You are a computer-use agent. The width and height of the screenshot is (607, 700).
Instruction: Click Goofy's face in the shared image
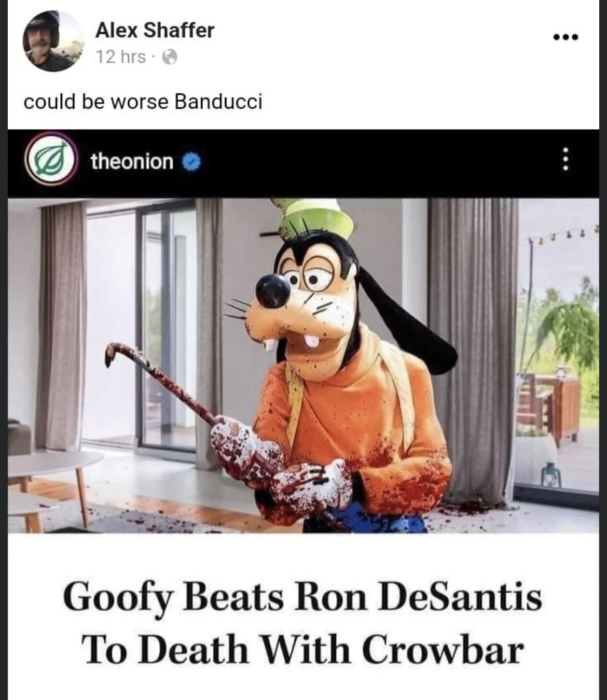303,298
